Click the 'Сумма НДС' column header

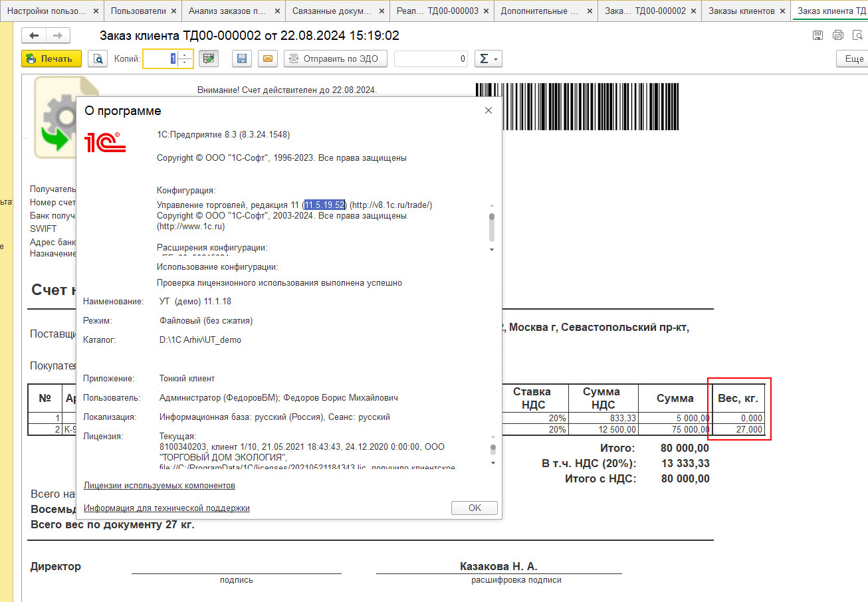click(603, 398)
